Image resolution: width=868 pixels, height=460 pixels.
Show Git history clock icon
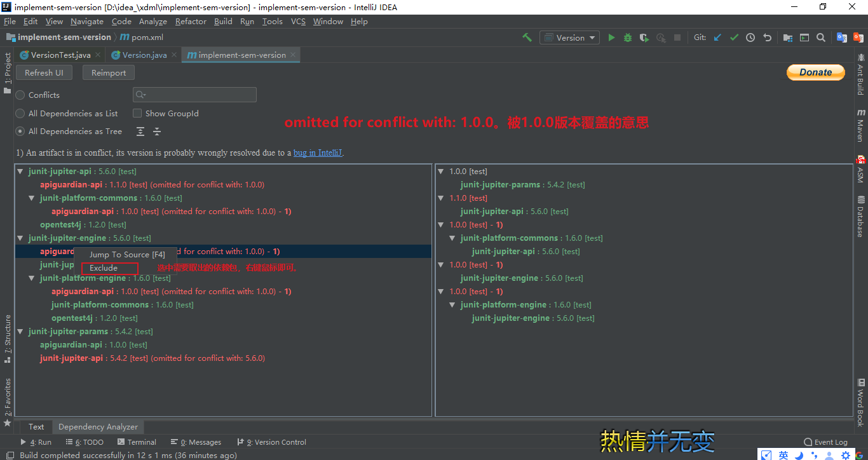[750, 37]
